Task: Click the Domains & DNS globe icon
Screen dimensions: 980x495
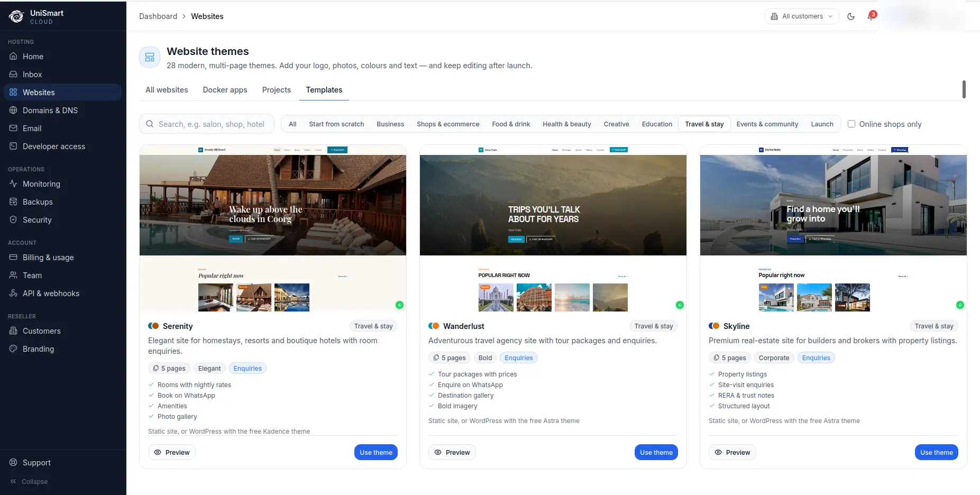Action: (x=13, y=110)
